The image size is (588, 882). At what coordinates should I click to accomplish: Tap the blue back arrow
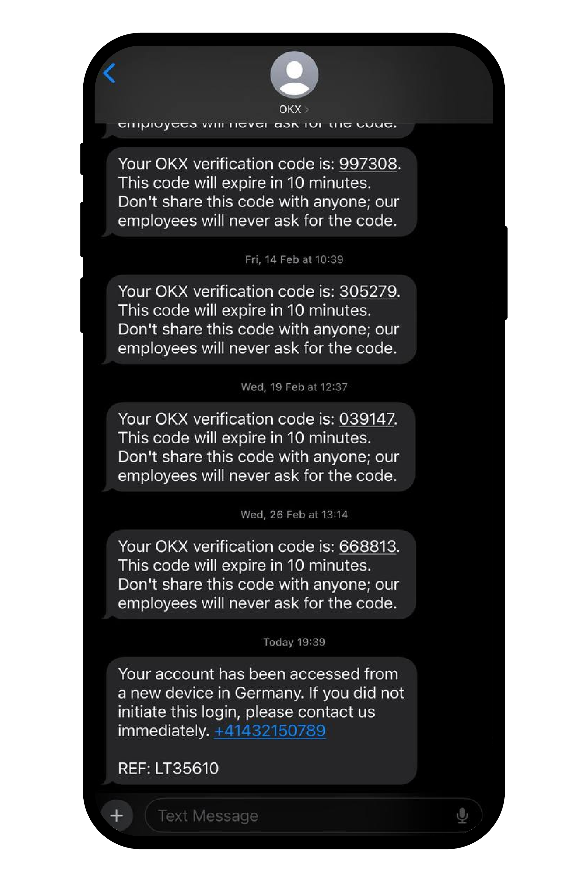coord(109,73)
